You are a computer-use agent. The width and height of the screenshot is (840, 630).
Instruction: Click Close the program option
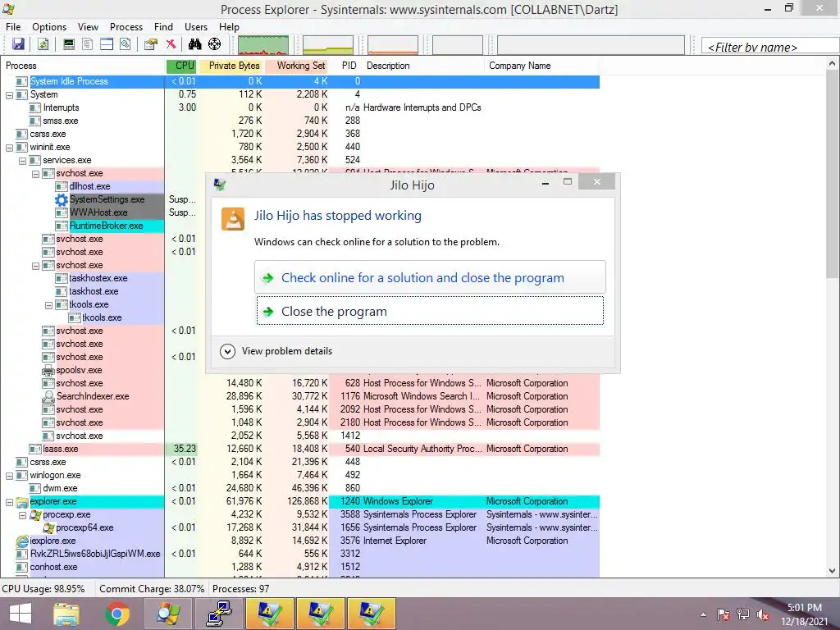[430, 311]
